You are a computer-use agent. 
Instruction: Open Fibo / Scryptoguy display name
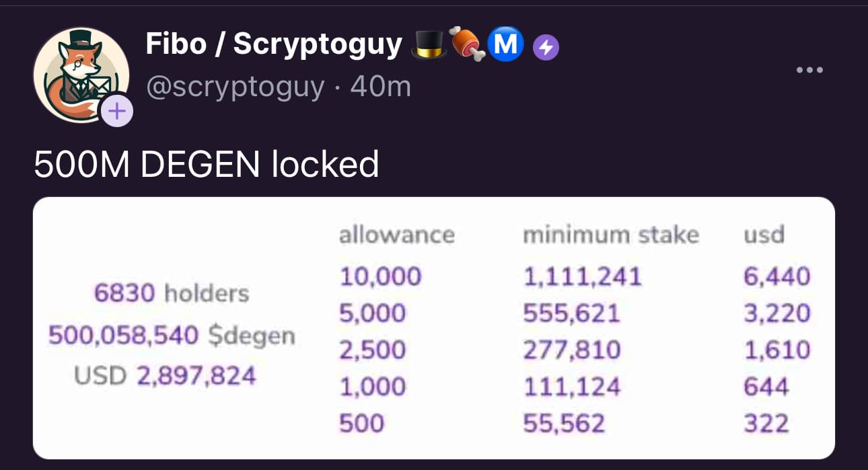tap(274, 45)
